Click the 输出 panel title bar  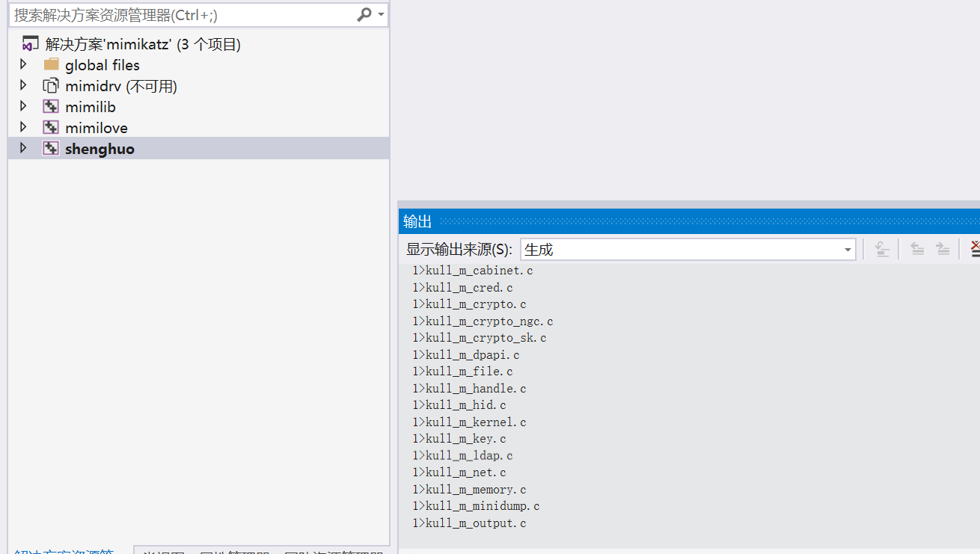click(689, 221)
